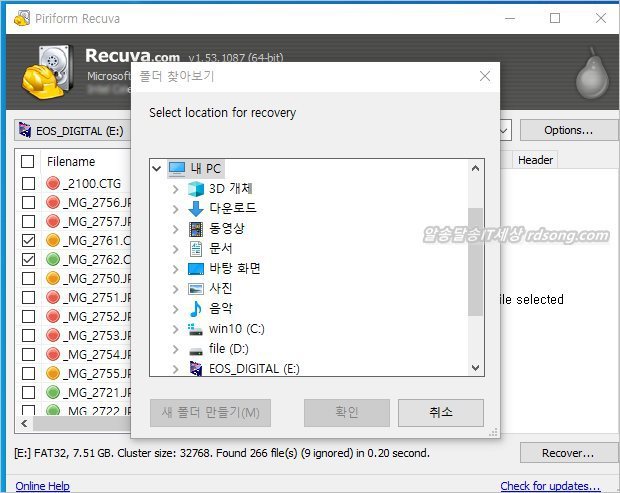Open the Check for updates link

tap(550, 485)
